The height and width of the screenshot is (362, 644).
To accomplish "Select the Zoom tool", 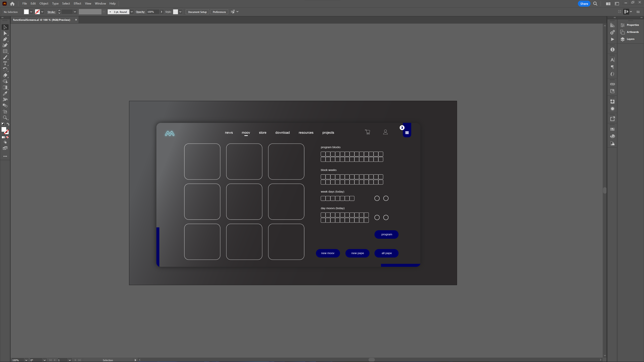I will point(5,118).
